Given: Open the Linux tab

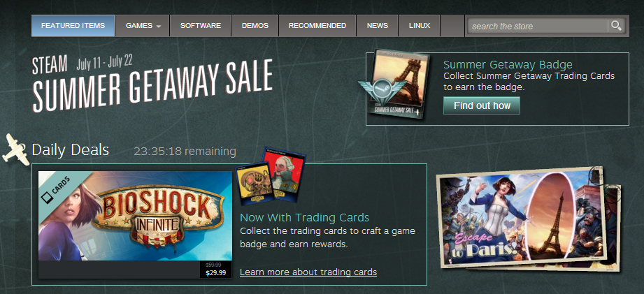Looking at the screenshot, I should [420, 25].
